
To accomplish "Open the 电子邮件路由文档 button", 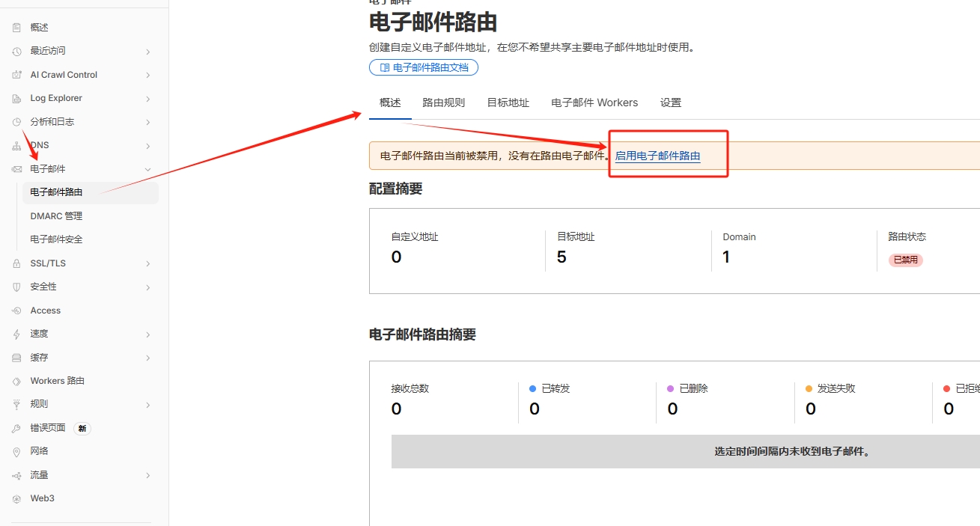I will click(424, 67).
